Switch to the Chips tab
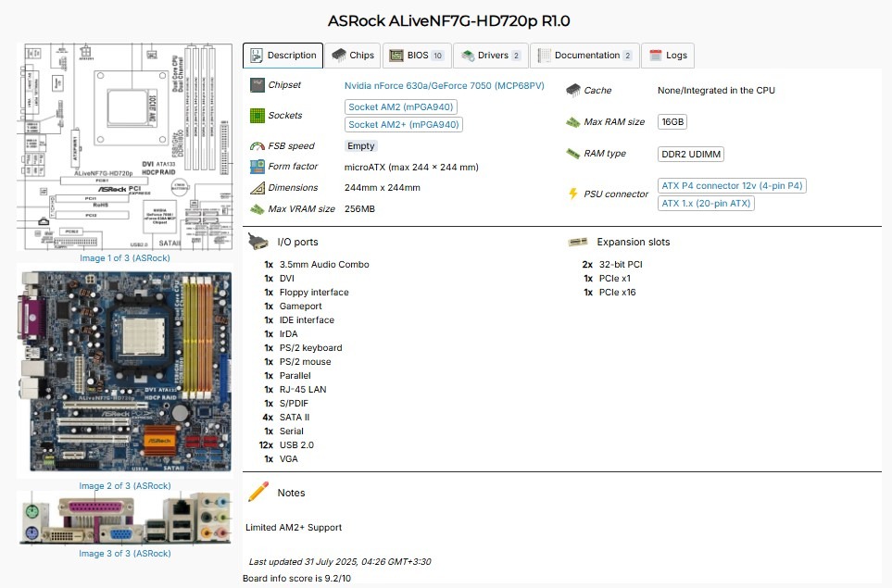This screenshot has width=892, height=588. coord(353,56)
